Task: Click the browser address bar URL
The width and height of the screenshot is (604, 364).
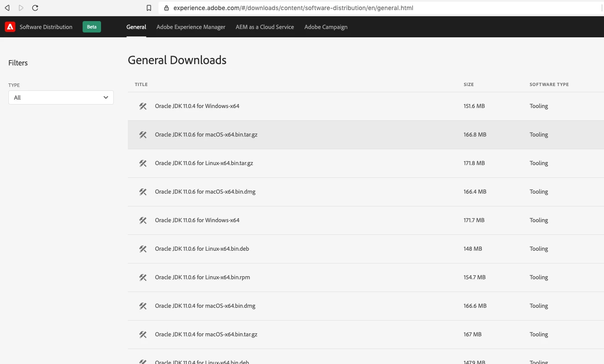Action: pos(293,8)
